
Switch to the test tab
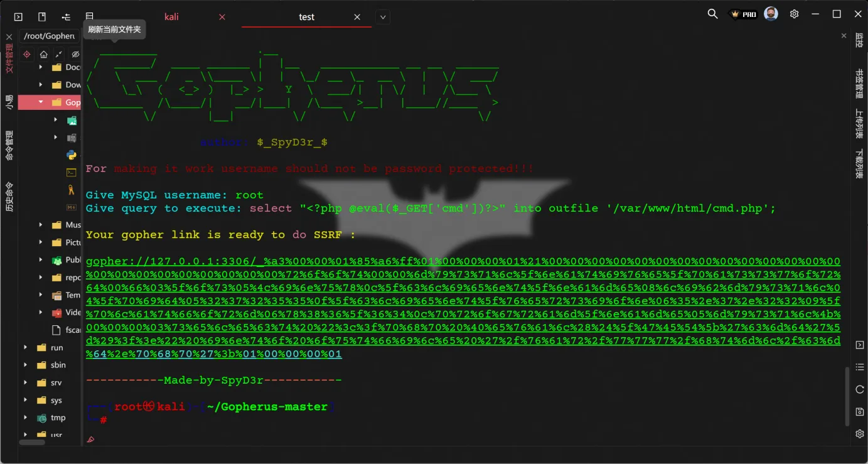(306, 17)
